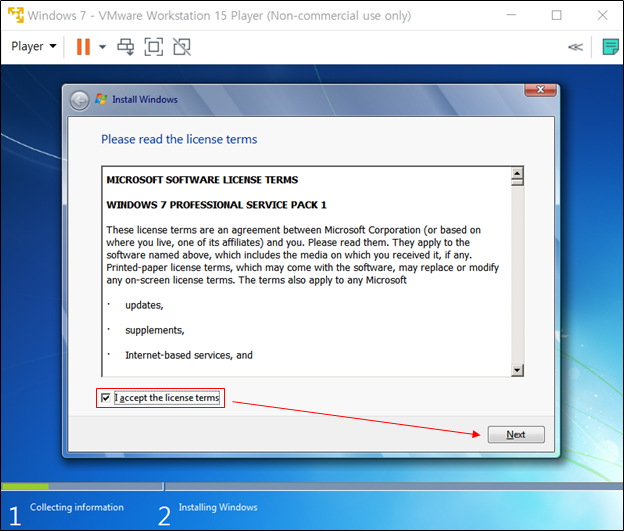Image resolution: width=624 pixels, height=531 pixels.
Task: Click the 'These license terms are an agreement' paragraph
Action: point(302,255)
